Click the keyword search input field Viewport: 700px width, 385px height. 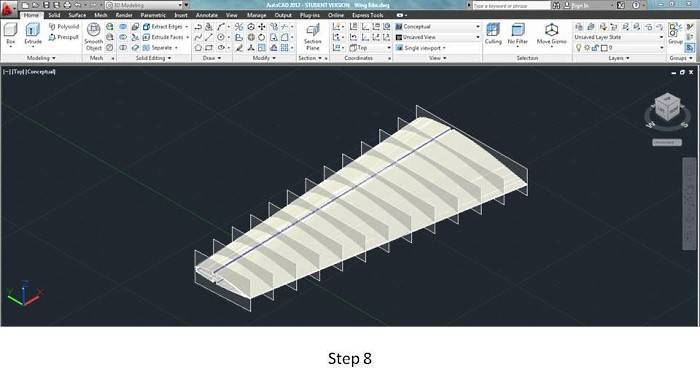(x=512, y=5)
